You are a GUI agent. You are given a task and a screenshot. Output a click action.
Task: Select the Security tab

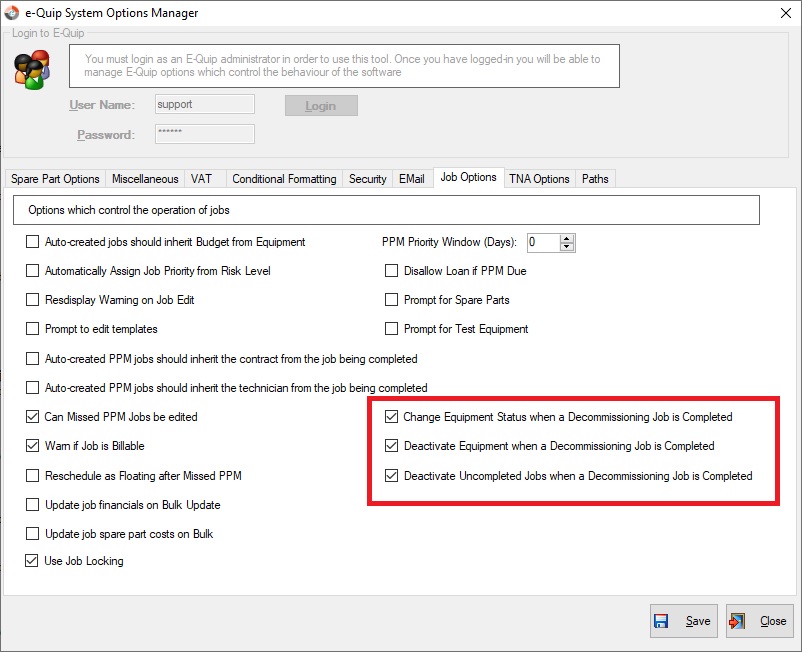coord(368,179)
